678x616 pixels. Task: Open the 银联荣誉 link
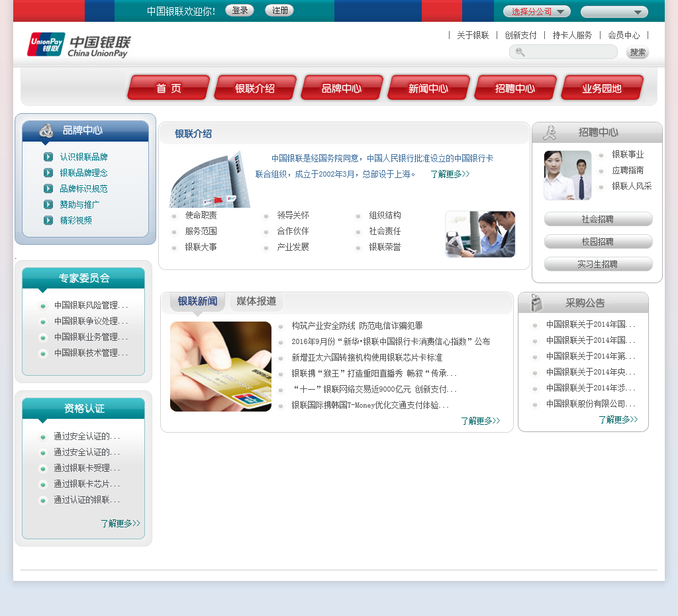385,247
